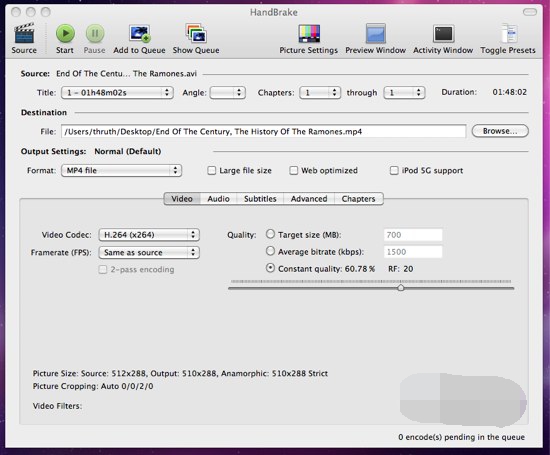
Task: Enable iPod 5G support checkbox
Action: pos(394,170)
